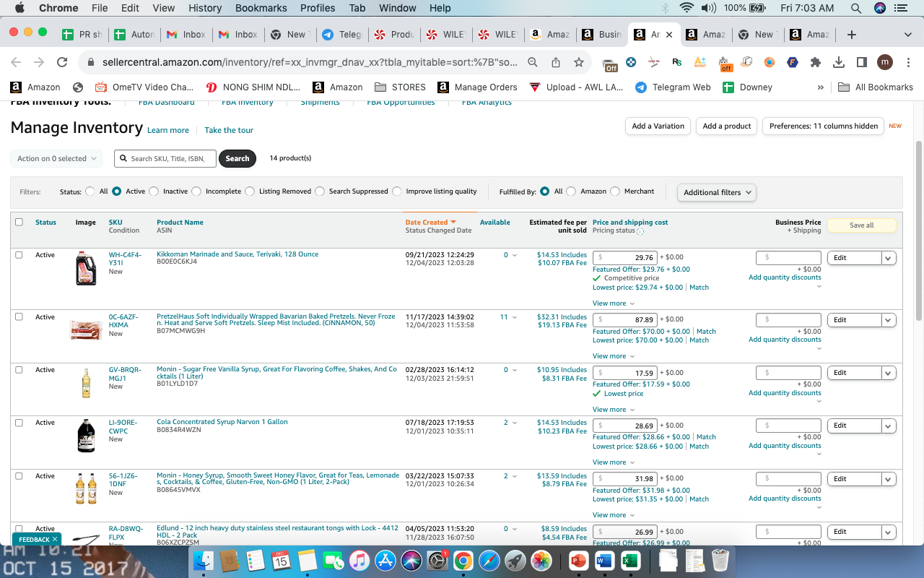Open Music app from the Dock
This screenshot has width=924, height=578.
click(359, 561)
